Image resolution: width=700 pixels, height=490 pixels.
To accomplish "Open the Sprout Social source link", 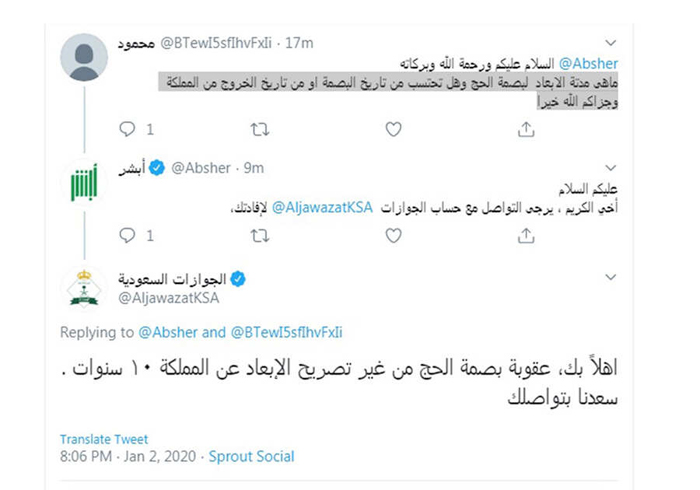I will (251, 457).
